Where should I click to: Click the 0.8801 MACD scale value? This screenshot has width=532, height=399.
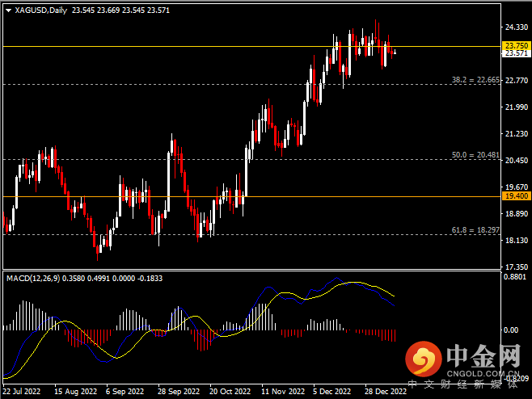point(515,277)
